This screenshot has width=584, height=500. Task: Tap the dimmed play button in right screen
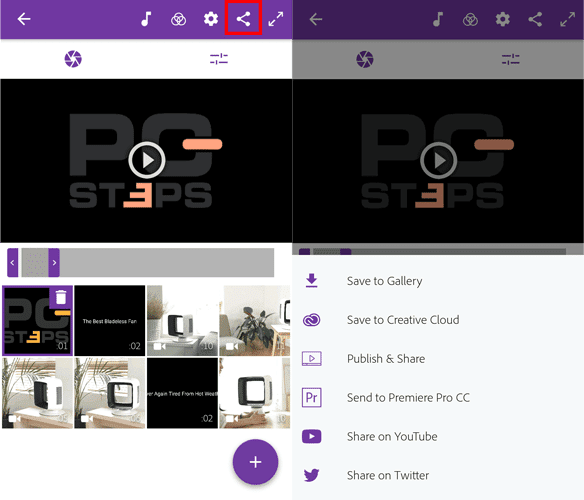tap(439, 161)
